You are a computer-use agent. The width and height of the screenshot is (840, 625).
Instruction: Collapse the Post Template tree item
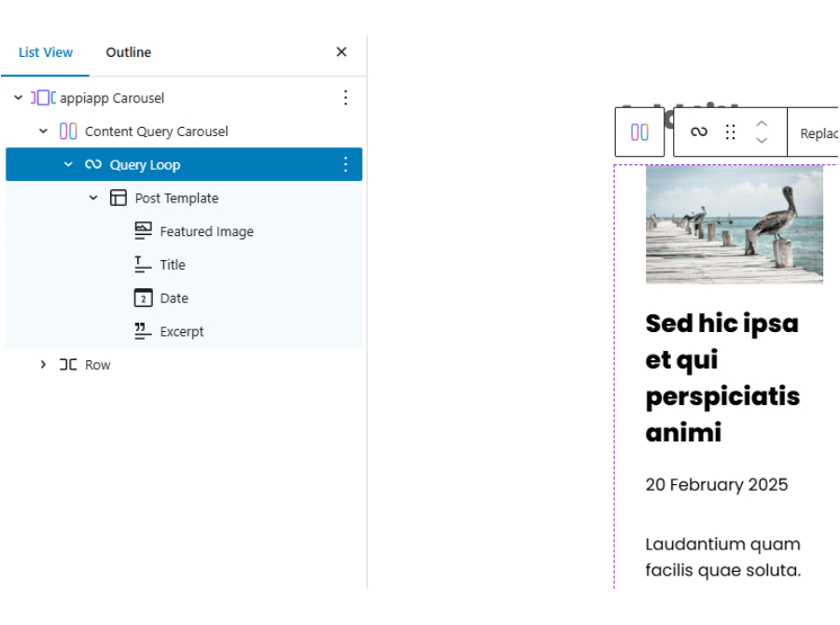click(93, 199)
